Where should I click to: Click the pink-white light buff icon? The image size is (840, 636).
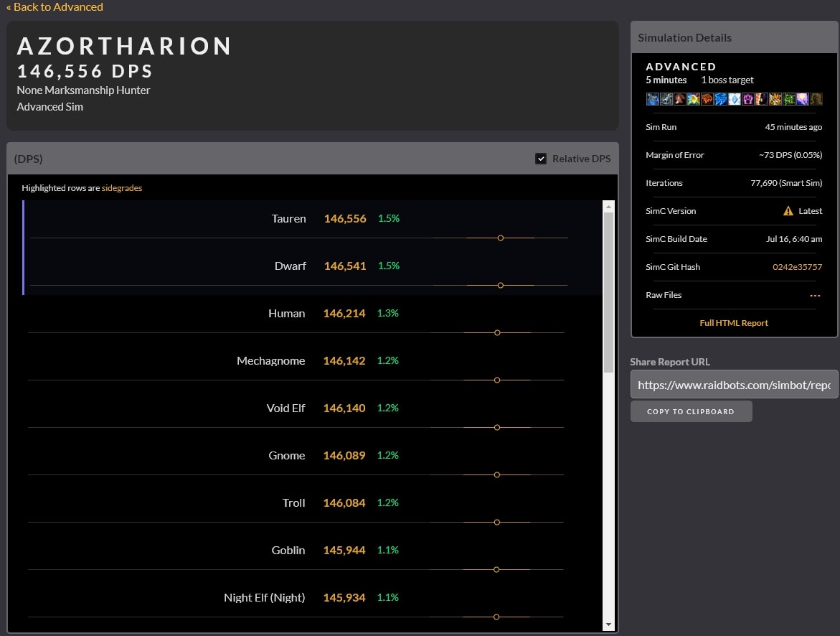(803, 99)
